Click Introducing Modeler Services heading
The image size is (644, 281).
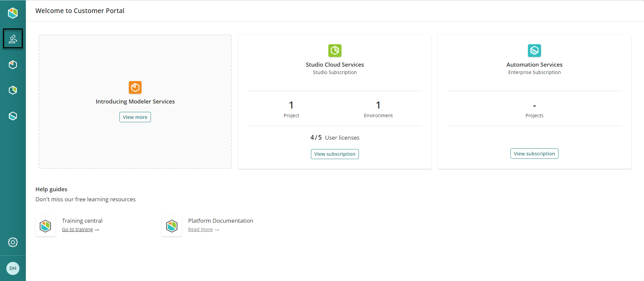click(135, 101)
